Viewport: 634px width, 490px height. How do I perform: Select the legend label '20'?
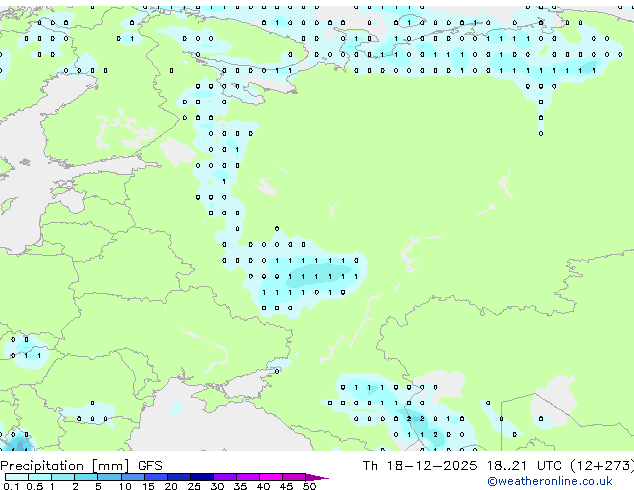point(171,486)
